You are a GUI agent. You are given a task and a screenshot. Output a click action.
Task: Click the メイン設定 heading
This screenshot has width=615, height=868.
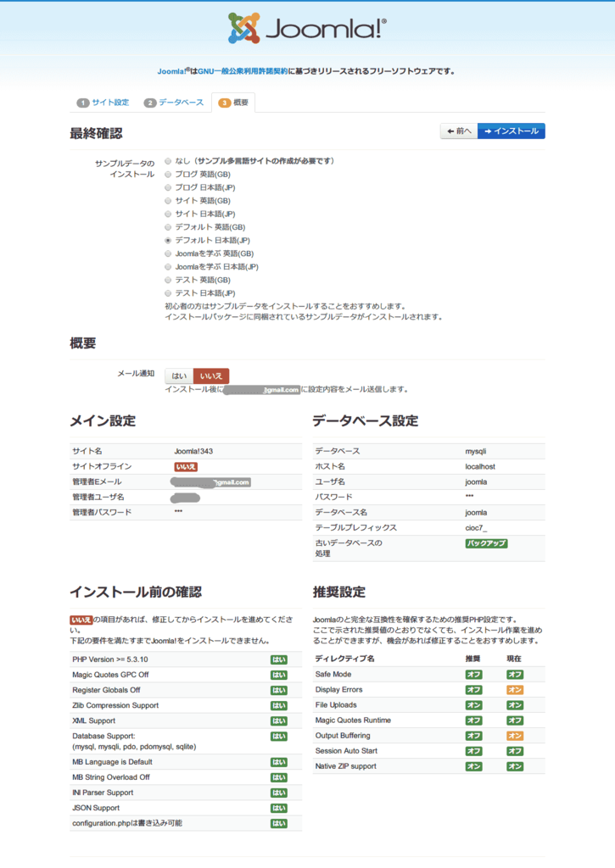(x=103, y=420)
